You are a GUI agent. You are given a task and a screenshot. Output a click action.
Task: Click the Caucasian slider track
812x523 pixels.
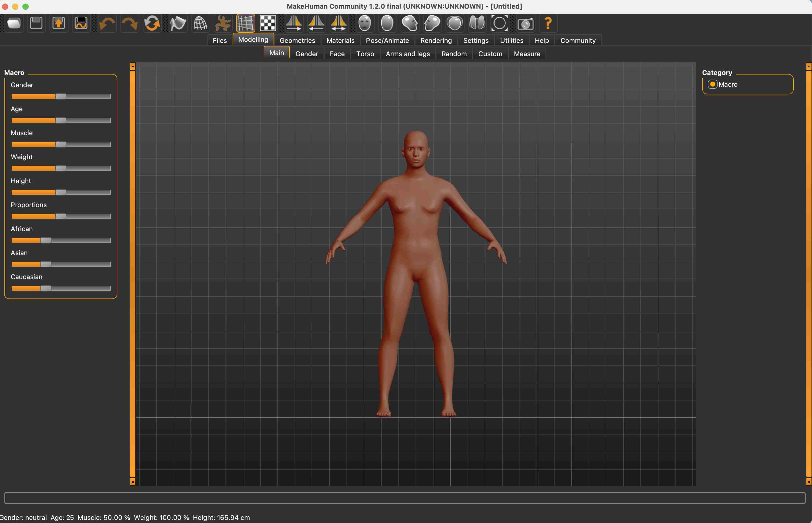point(61,288)
